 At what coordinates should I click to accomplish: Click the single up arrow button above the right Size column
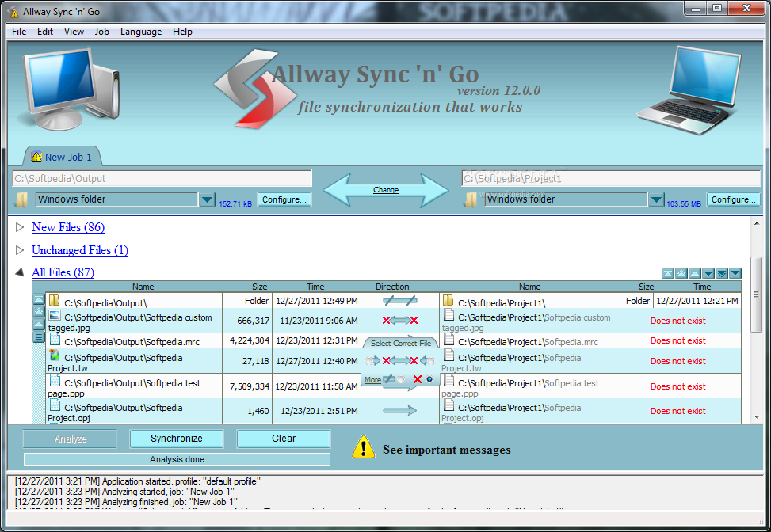tap(694, 274)
